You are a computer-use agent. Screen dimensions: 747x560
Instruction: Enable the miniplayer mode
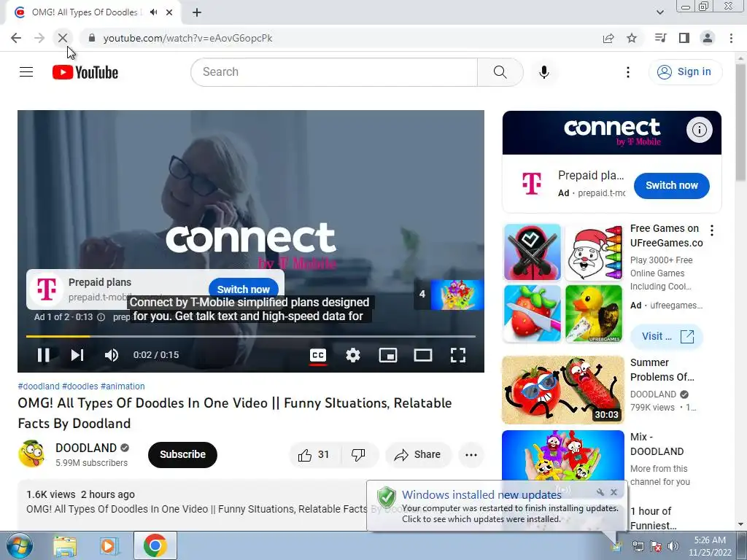click(x=388, y=355)
